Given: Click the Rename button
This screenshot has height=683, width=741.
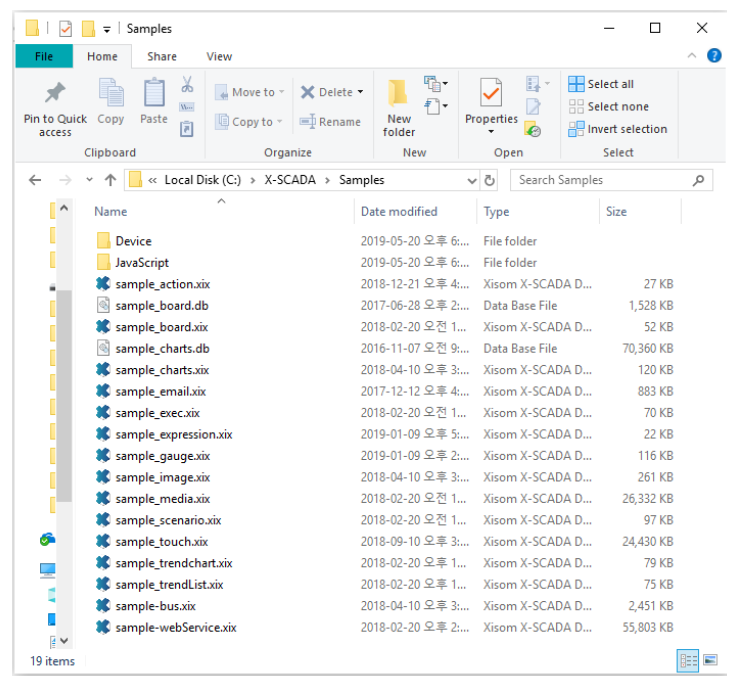Looking at the screenshot, I should [330, 122].
